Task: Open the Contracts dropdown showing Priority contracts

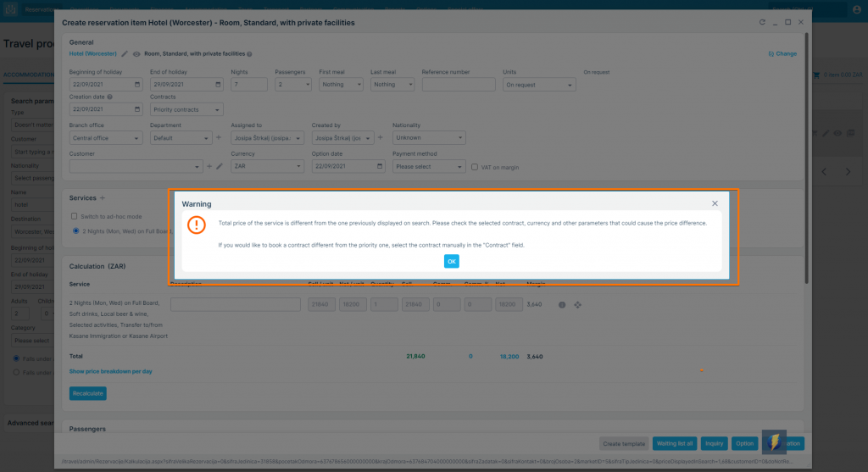Action: [186, 110]
